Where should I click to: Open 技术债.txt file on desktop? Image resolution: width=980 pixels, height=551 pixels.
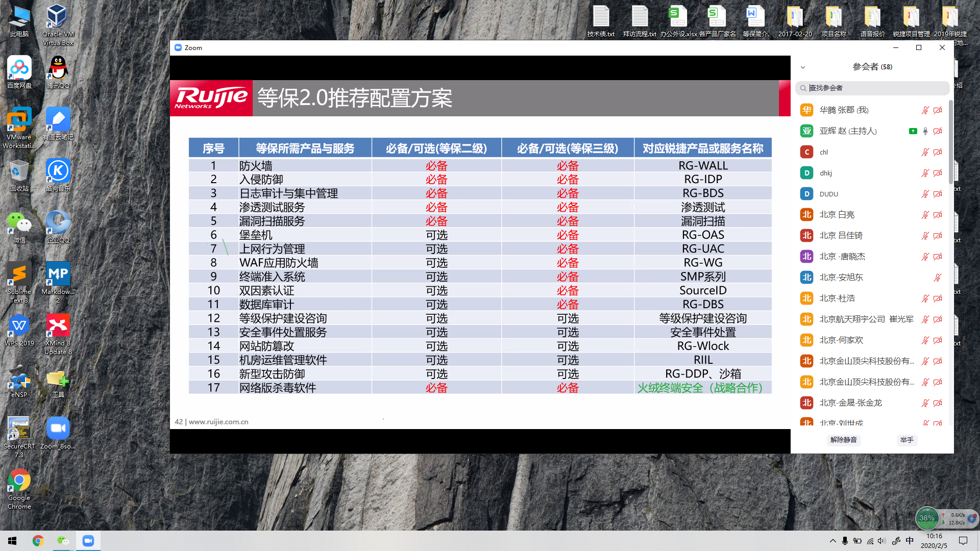(601, 21)
